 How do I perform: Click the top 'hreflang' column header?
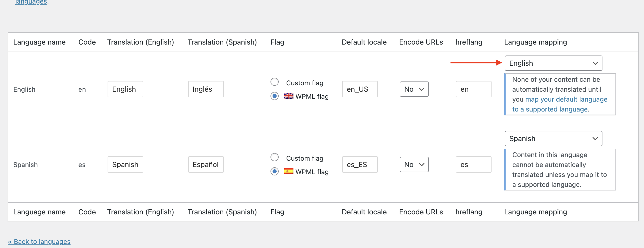point(469,42)
